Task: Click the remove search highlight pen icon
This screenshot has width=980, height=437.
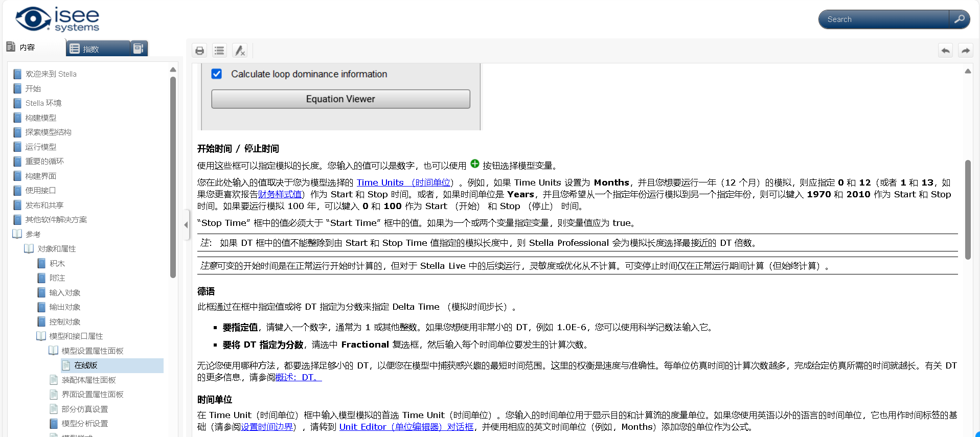Action: point(239,51)
